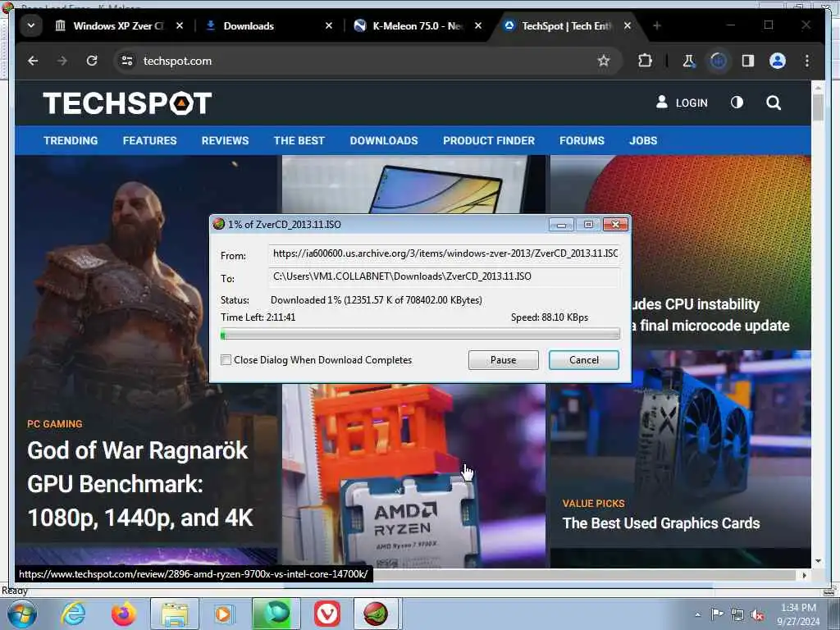Viewport: 840px width, 630px height.
Task: Open the tab search dropdown arrow
Action: pos(31,25)
